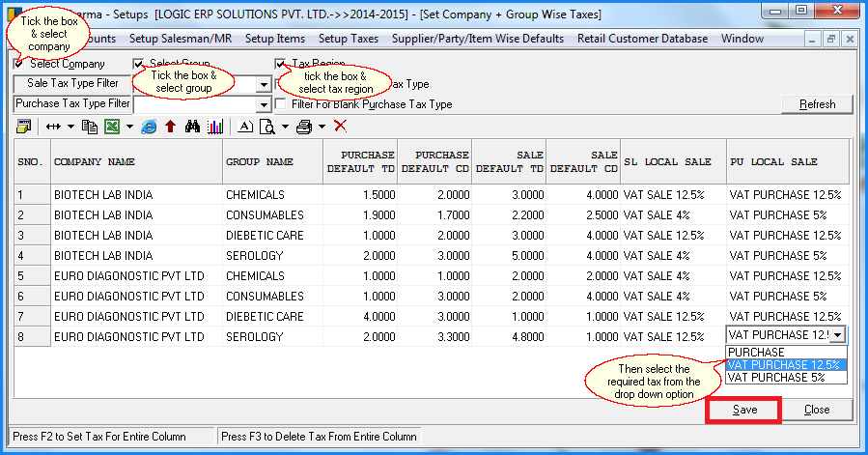The image size is (868, 455).
Task: Open the Setup Taxes menu
Action: pos(349,39)
